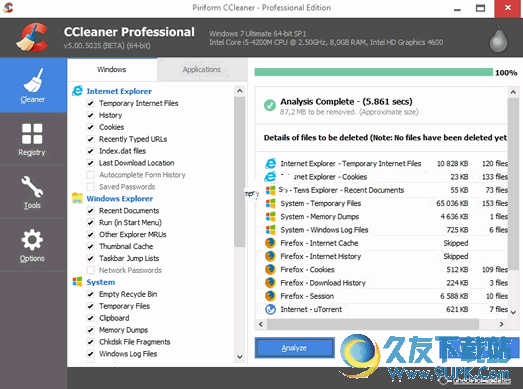Click results horizontal scroll right arrow
Image resolution: width=523 pixels, height=389 pixels.
(x=501, y=324)
